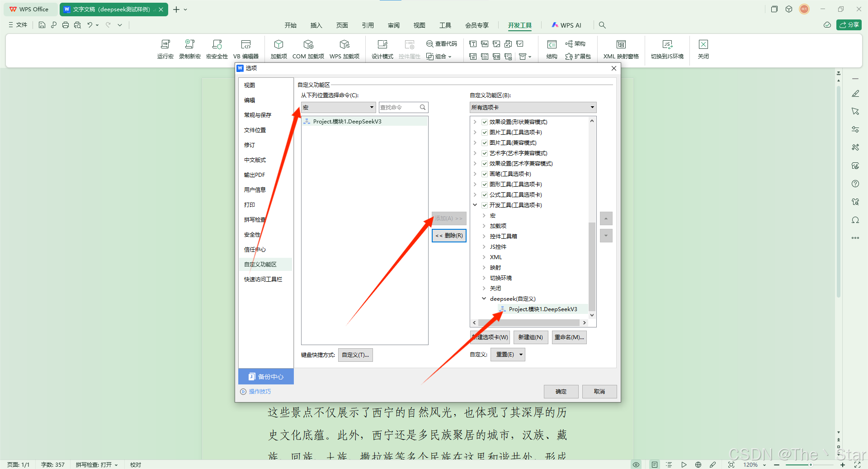Toggle checkbox for 效果设置(形状兼容模式)

point(485,122)
